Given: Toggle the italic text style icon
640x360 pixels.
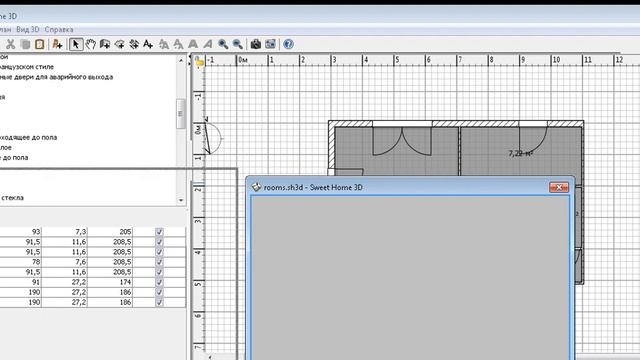Looking at the screenshot, I should tap(208, 44).
